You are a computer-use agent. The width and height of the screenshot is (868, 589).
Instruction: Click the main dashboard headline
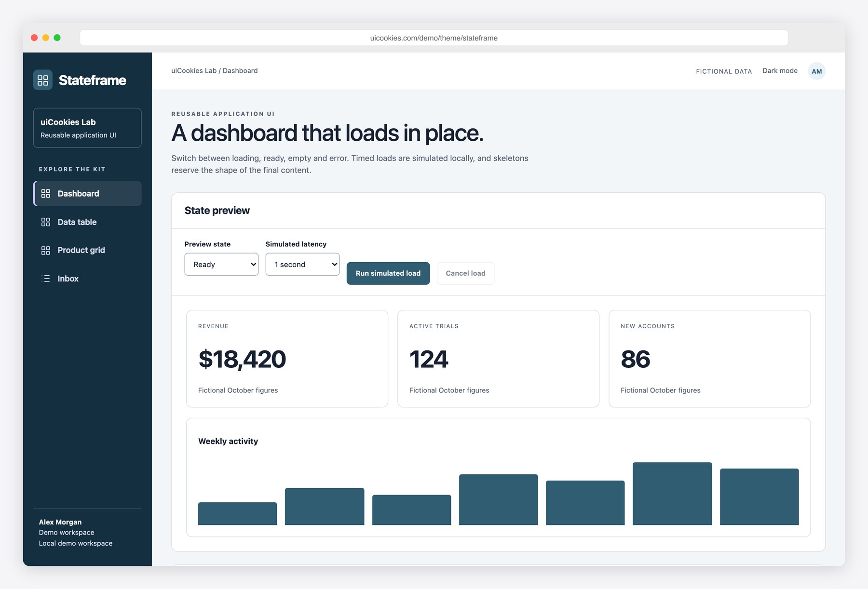(x=327, y=133)
